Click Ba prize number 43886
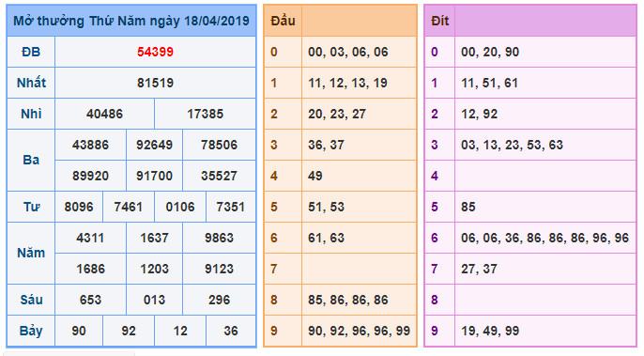644x356 pixels. 90,145
